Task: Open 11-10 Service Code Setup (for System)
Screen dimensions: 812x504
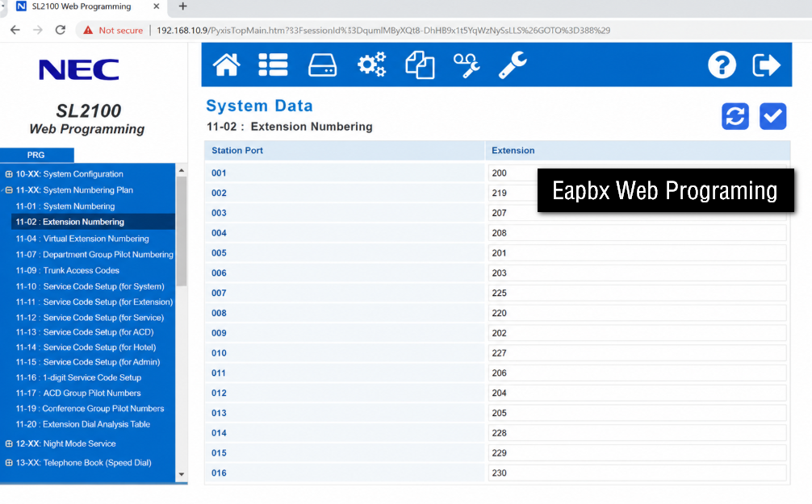Action: pos(90,286)
